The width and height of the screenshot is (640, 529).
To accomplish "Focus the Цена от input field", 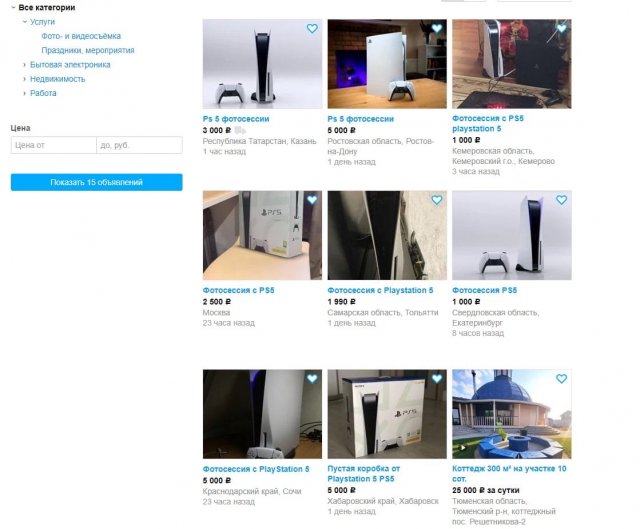I will [54, 145].
